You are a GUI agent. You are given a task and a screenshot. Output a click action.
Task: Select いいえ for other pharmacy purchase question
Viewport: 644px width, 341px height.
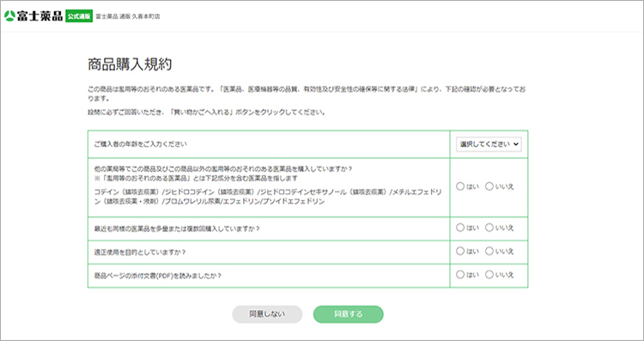coord(489,186)
